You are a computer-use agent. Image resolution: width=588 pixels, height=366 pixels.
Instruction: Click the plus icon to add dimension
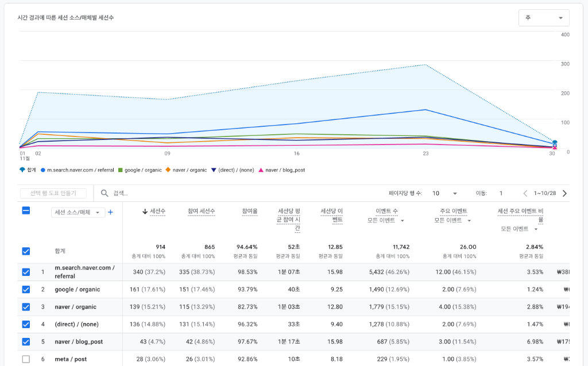(110, 212)
